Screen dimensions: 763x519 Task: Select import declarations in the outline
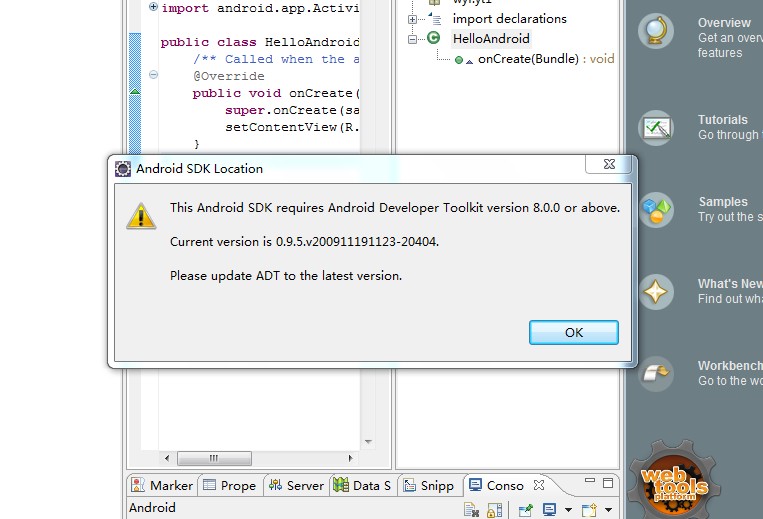tap(509, 18)
